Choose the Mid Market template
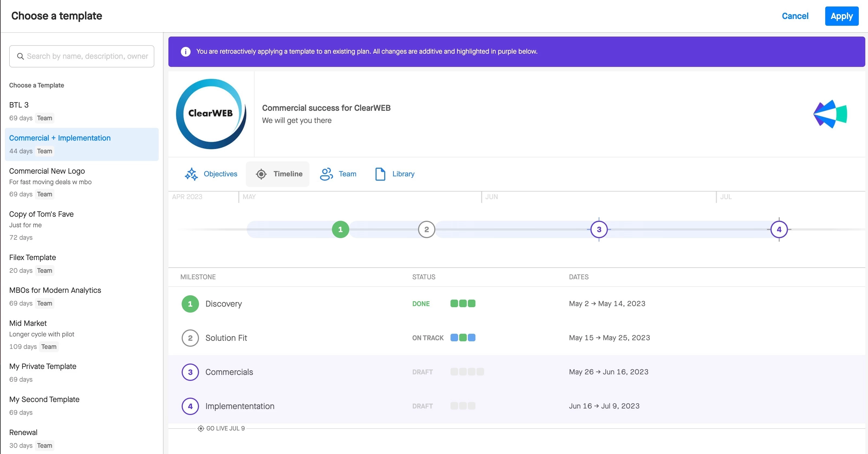 pos(28,323)
